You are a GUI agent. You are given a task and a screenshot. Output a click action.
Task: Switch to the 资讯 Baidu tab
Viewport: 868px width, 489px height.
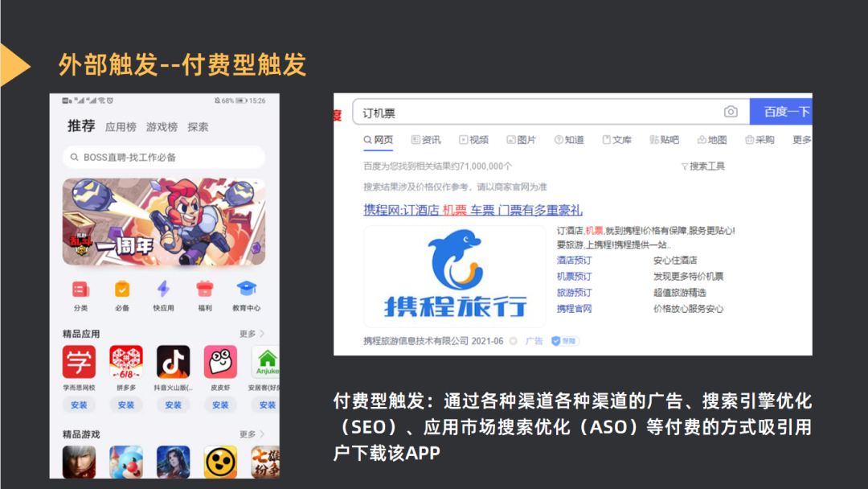tap(426, 140)
